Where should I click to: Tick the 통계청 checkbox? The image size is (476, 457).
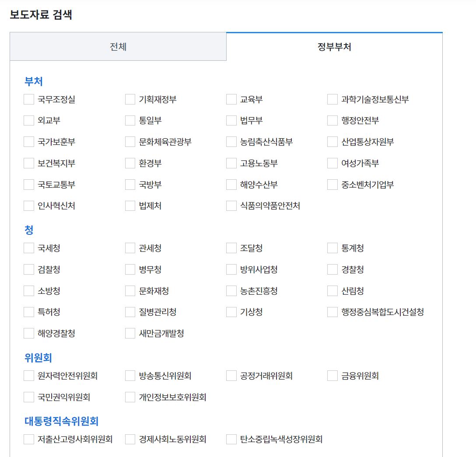332,248
